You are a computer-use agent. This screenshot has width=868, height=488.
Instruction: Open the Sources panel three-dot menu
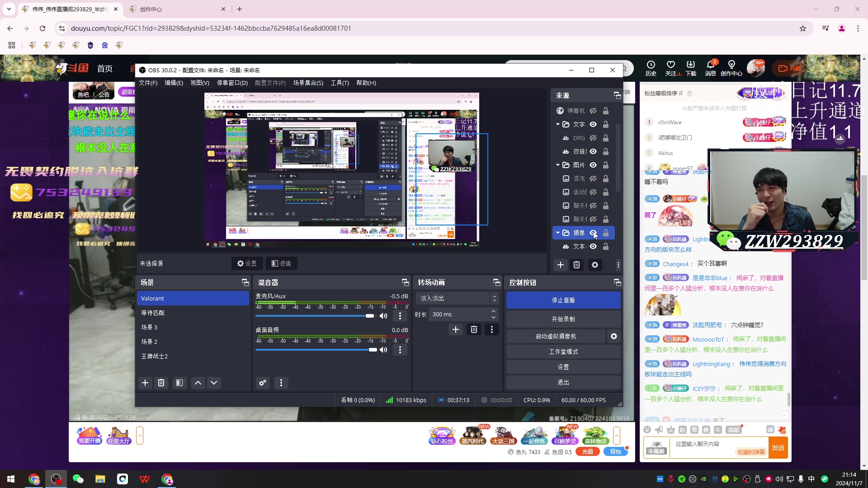(618, 265)
